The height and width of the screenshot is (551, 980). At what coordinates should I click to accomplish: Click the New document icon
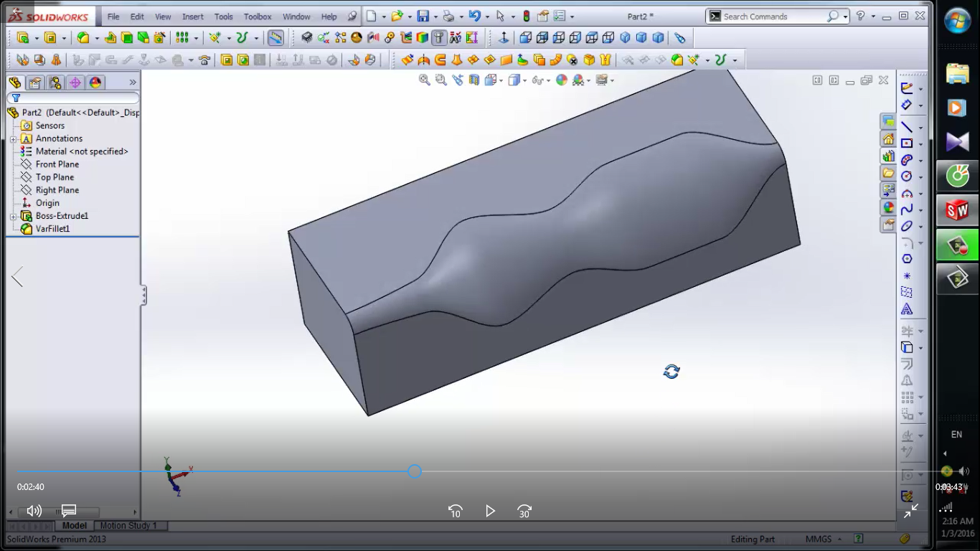pos(371,16)
